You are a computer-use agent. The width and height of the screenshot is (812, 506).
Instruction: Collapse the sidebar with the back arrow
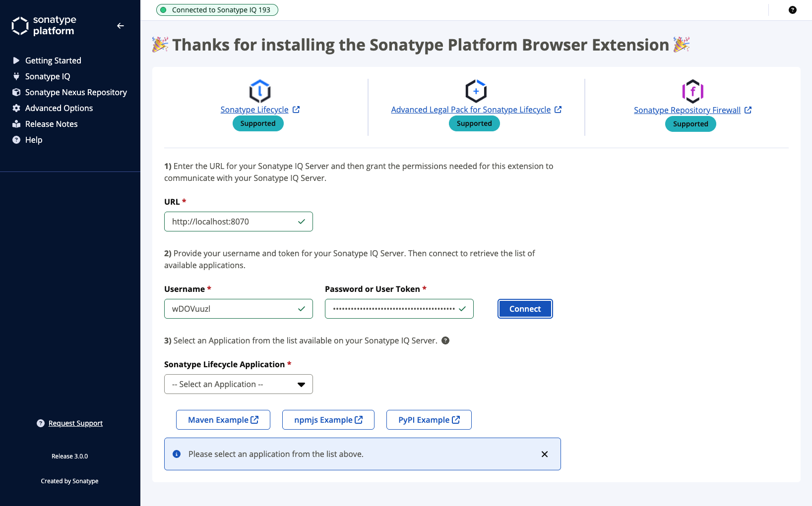(x=121, y=26)
